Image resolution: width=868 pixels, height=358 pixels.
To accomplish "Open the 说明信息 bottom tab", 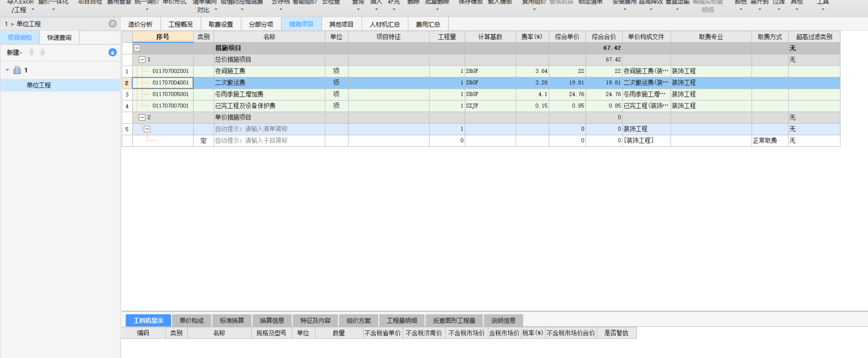I will (x=503, y=321).
